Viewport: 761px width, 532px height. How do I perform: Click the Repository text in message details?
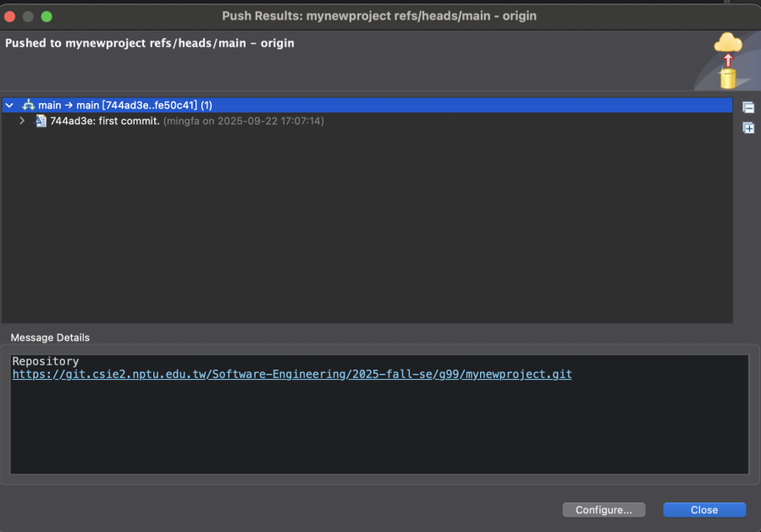[45, 361]
